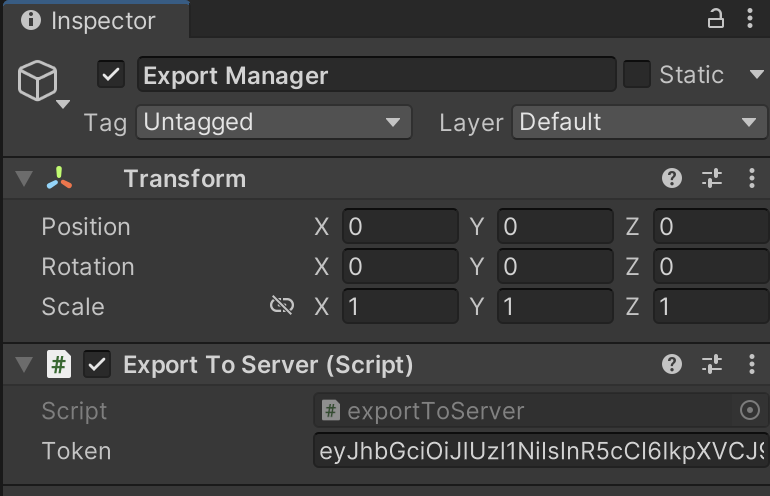Viewport: 770px width, 496px height.
Task: Toggle the constrained proportions scale link icon
Action: (x=282, y=306)
